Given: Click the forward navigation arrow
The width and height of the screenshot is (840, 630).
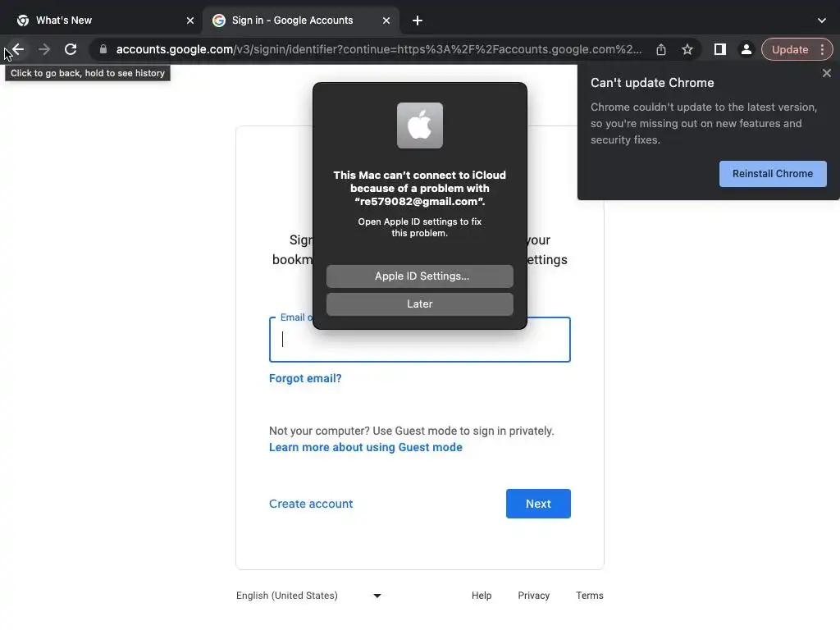Looking at the screenshot, I should (44, 50).
